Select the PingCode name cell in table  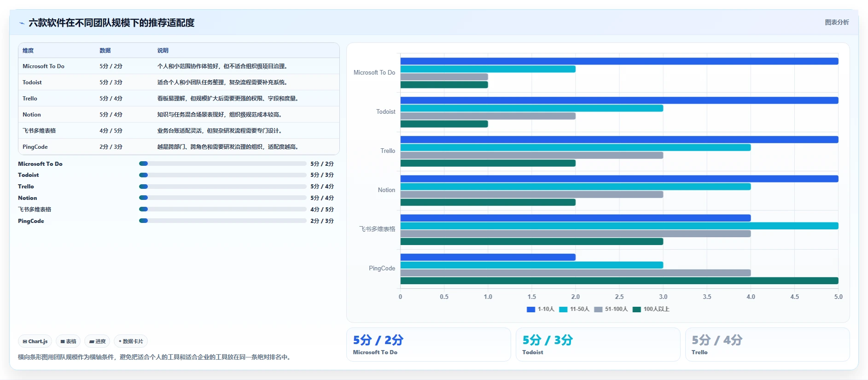click(x=35, y=147)
